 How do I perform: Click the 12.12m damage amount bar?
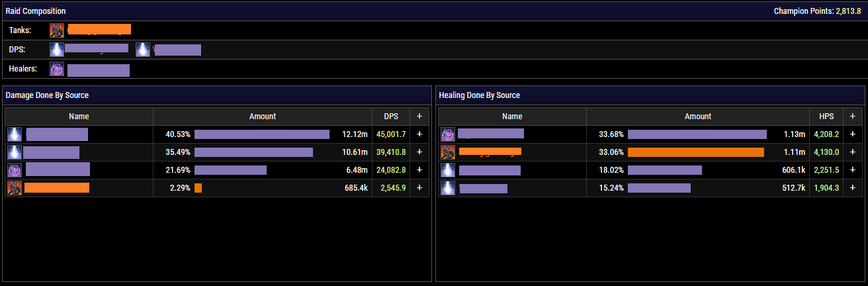(x=262, y=134)
